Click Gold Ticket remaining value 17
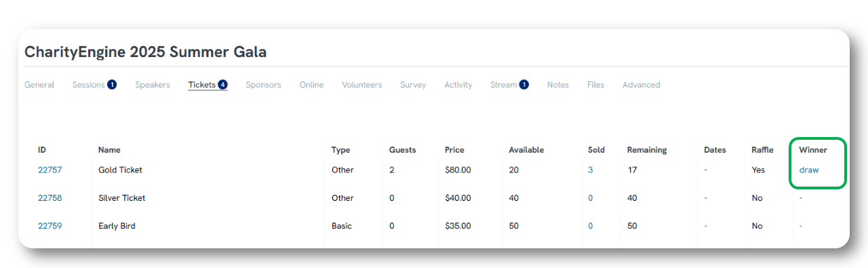This screenshot has width=868, height=268. (632, 170)
